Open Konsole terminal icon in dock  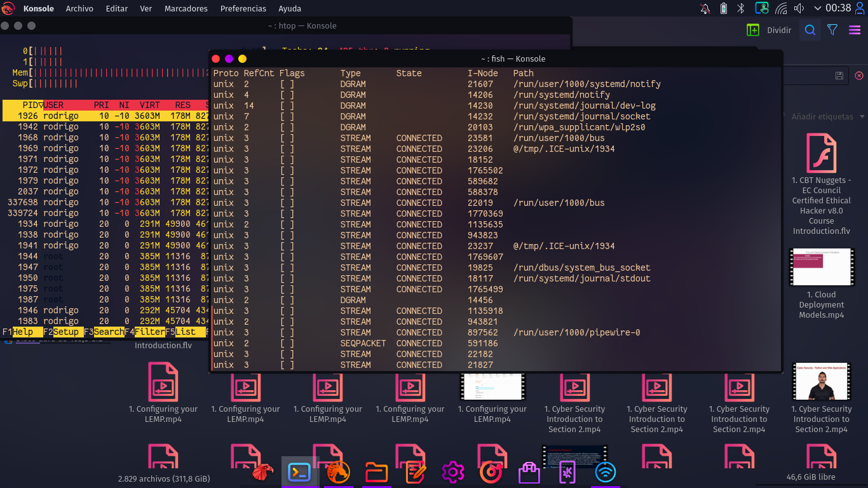299,472
